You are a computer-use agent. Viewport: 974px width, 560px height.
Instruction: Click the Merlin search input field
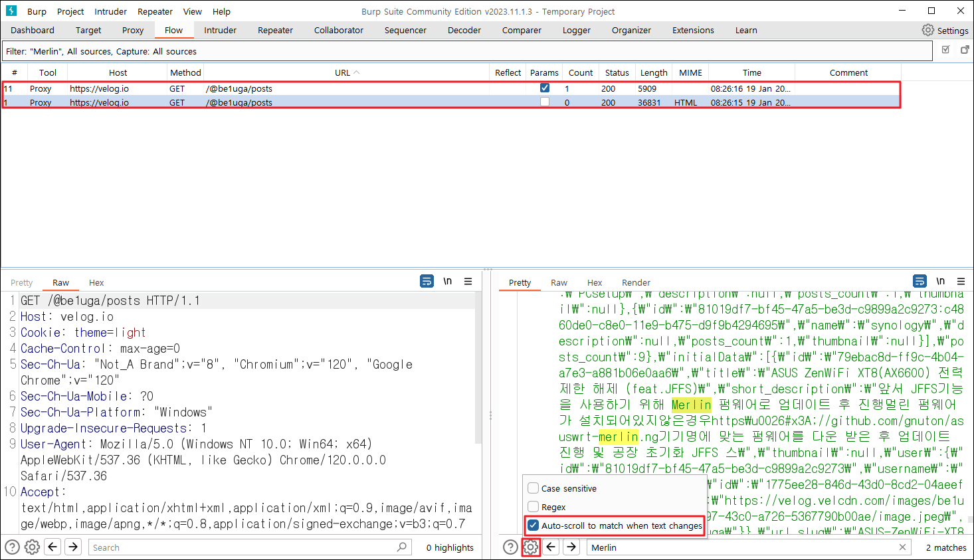tap(749, 547)
